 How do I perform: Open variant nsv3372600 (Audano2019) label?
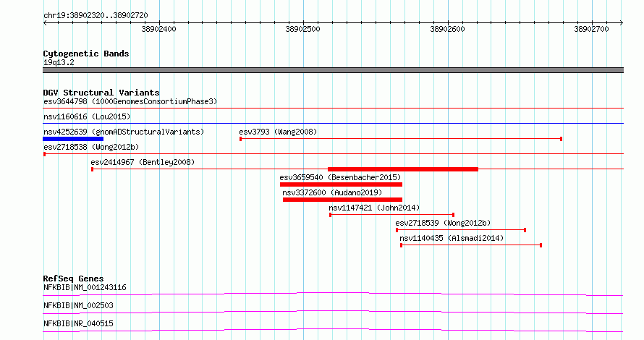332,192
